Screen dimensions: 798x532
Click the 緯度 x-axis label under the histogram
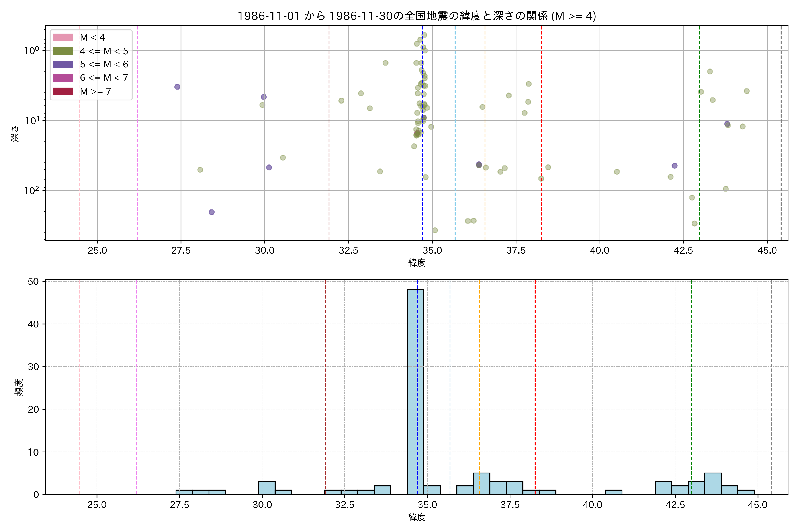pos(417,517)
